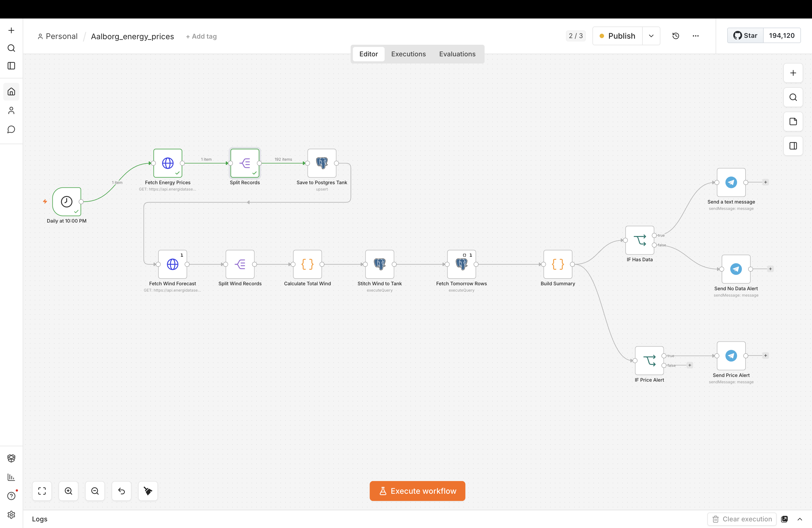Switch to the Editor tab
The image size is (812, 528).
point(368,54)
